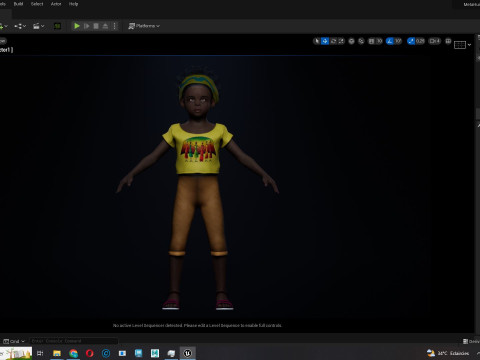Open Google Chrome from the taskbar

[73, 353]
